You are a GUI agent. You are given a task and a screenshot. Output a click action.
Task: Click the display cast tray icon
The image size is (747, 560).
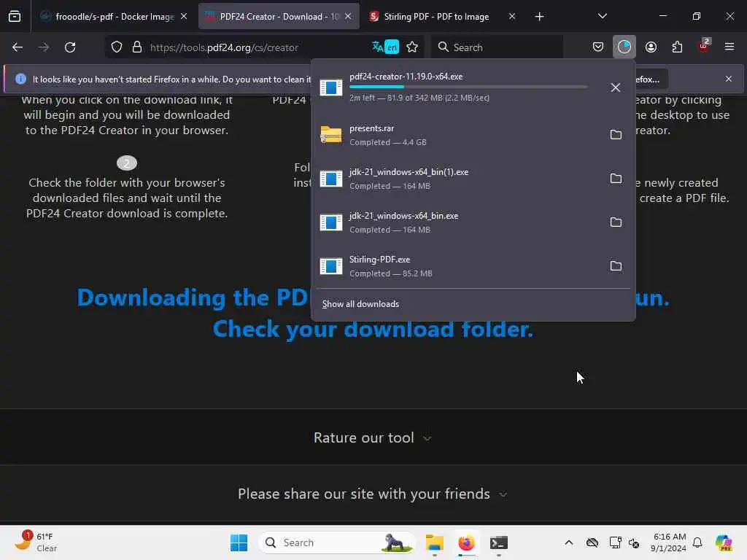615,542
